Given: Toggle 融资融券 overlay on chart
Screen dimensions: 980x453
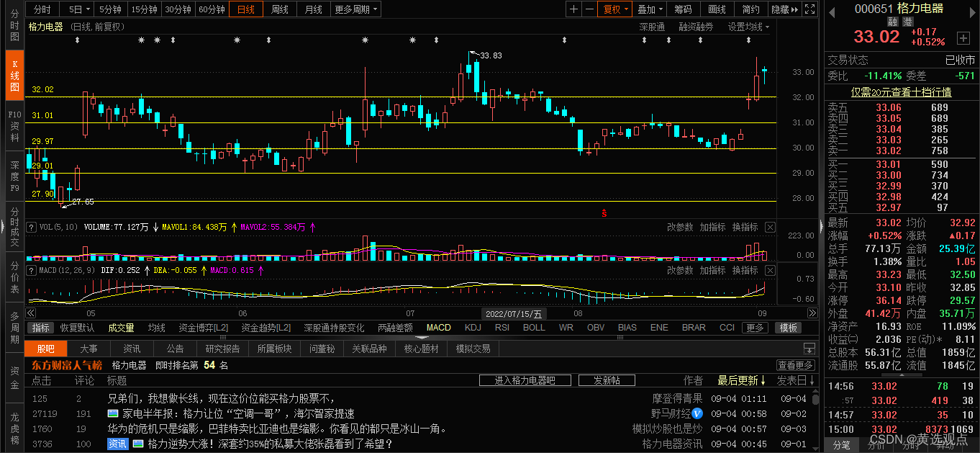Looking at the screenshot, I should (696, 27).
